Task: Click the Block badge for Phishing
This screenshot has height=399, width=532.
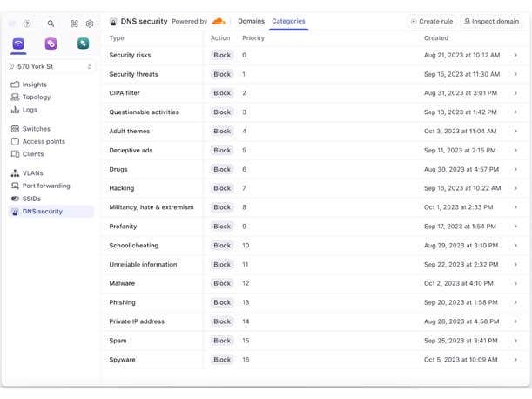Action: pos(222,302)
